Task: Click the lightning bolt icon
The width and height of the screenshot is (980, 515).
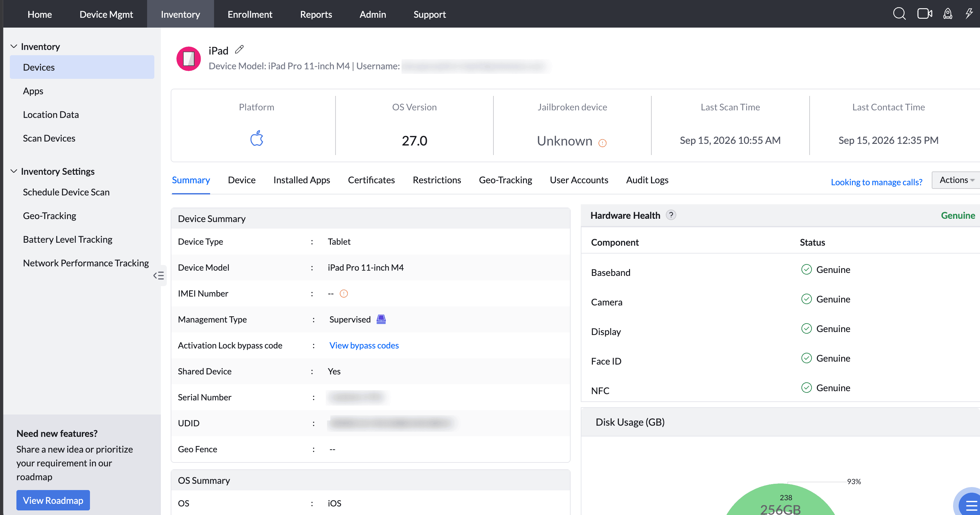Action: (x=969, y=14)
